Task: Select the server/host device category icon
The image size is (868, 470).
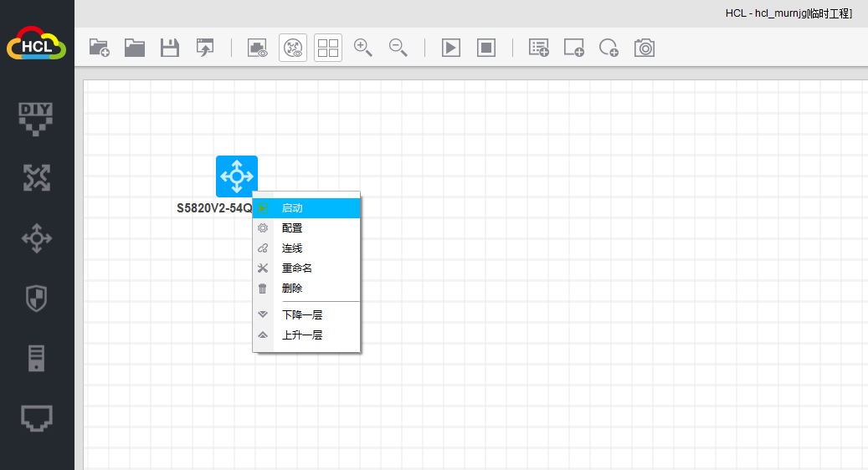Action: click(x=37, y=358)
